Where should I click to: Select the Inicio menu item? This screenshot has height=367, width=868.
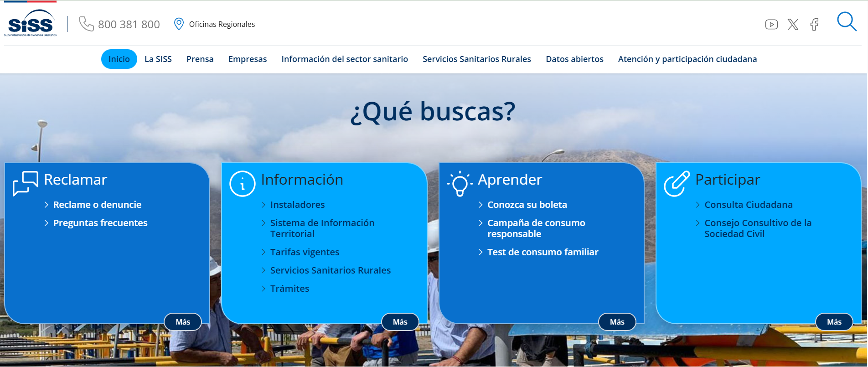click(119, 59)
